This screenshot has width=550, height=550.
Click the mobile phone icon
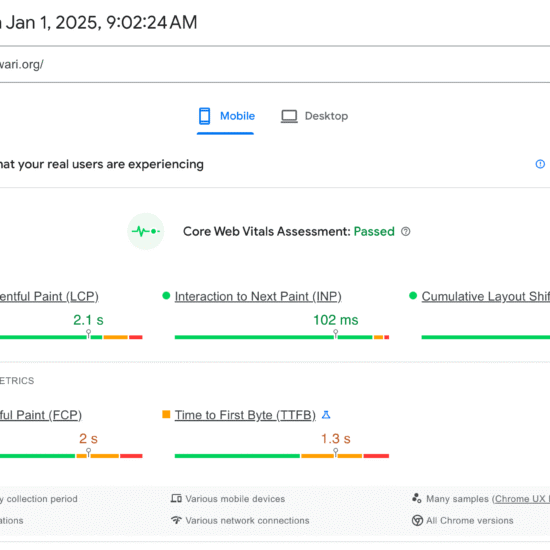[204, 116]
